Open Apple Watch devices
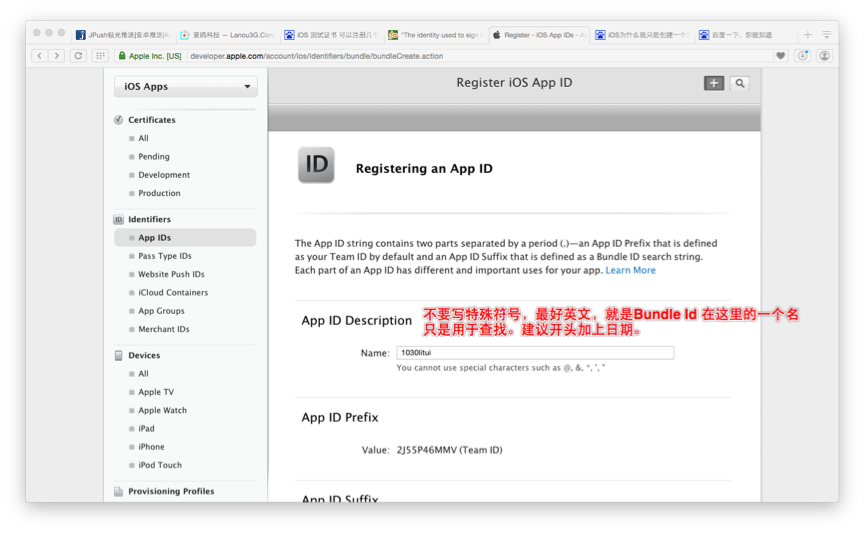The height and width of the screenshot is (533, 865). click(162, 411)
